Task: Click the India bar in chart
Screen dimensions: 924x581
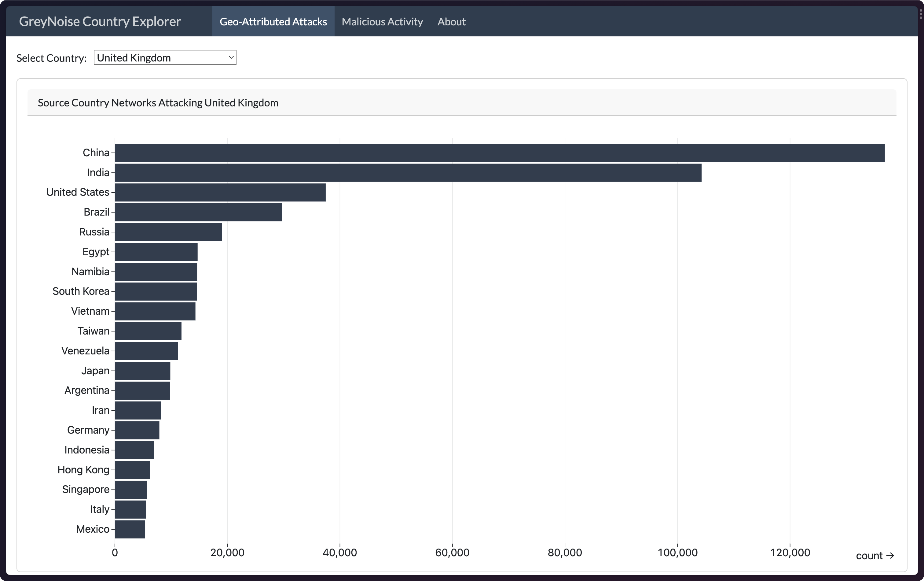Action: (x=408, y=173)
